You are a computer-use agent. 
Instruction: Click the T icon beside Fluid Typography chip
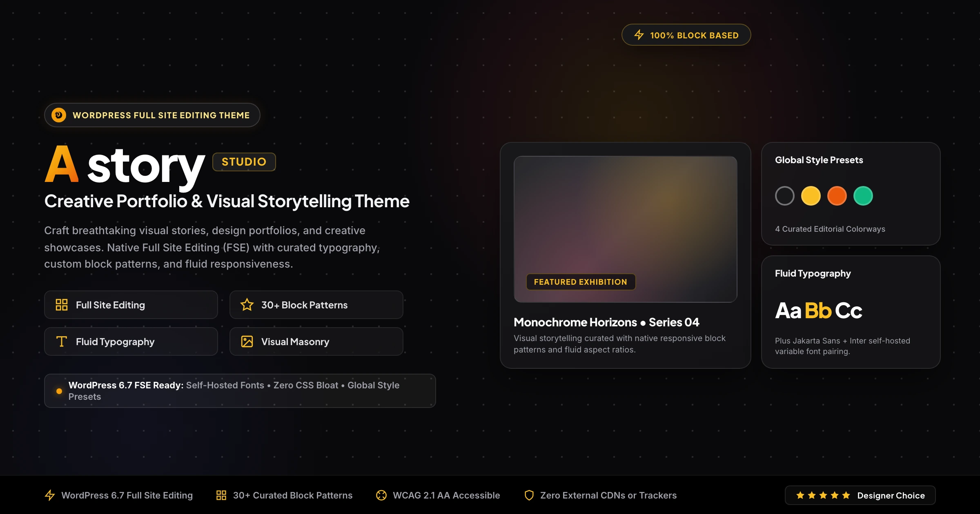pos(62,341)
